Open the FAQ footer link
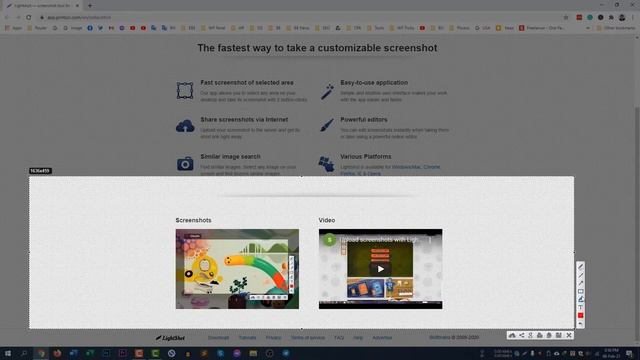This screenshot has width=640, height=360. 339,338
